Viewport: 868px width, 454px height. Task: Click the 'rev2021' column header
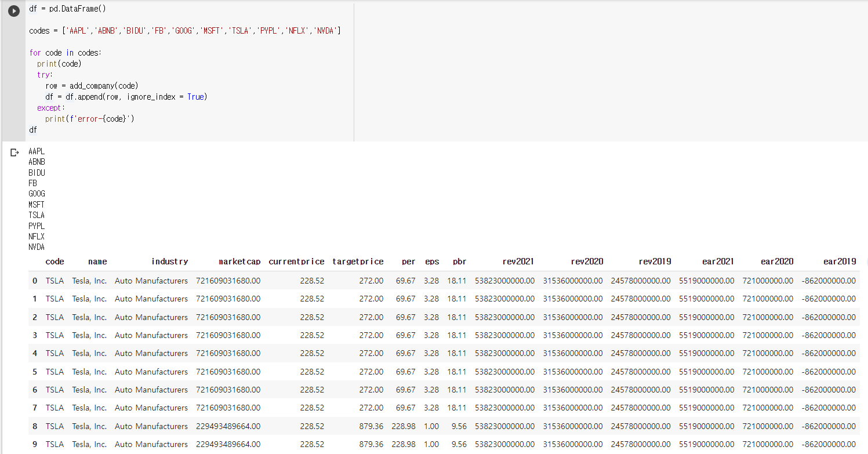518,261
